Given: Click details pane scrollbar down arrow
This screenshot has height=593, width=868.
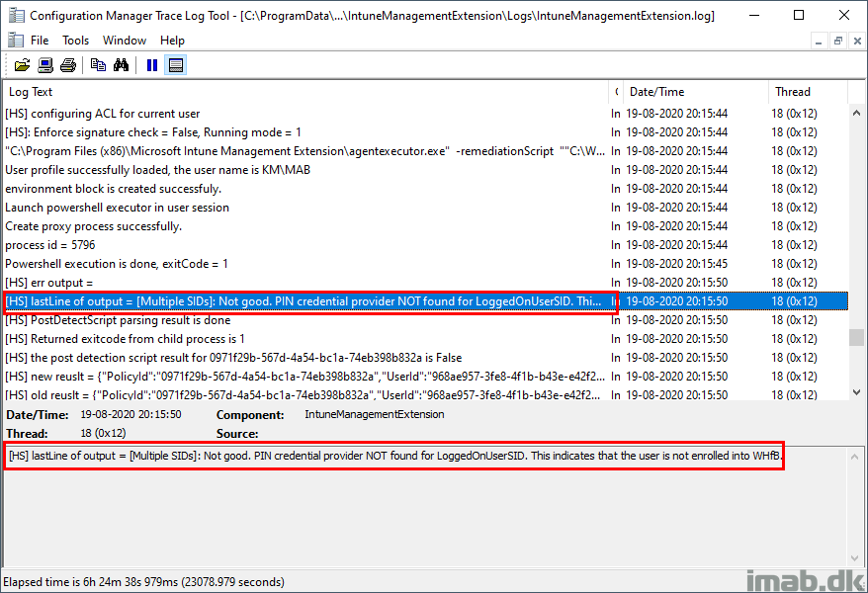Looking at the screenshot, I should (x=854, y=557).
